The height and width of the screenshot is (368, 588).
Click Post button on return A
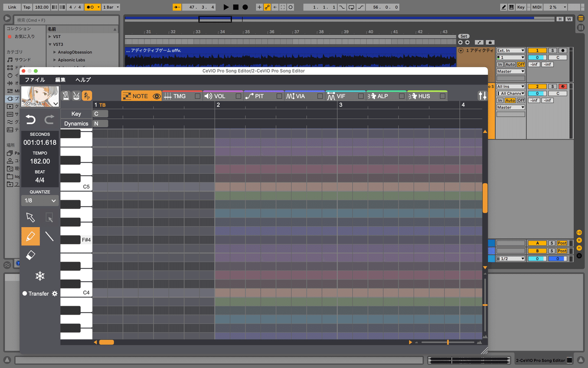pos(562,243)
